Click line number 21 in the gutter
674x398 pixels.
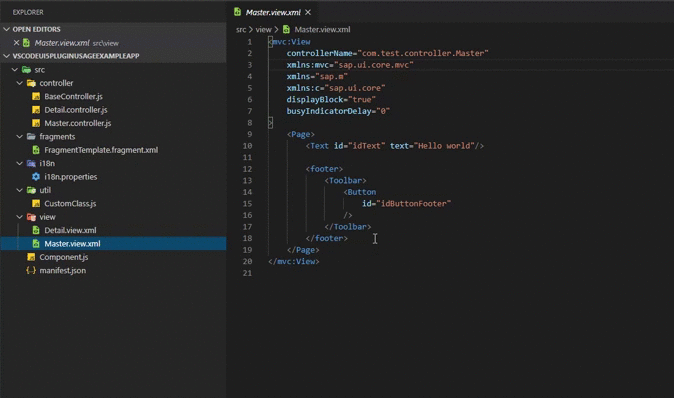click(x=247, y=273)
